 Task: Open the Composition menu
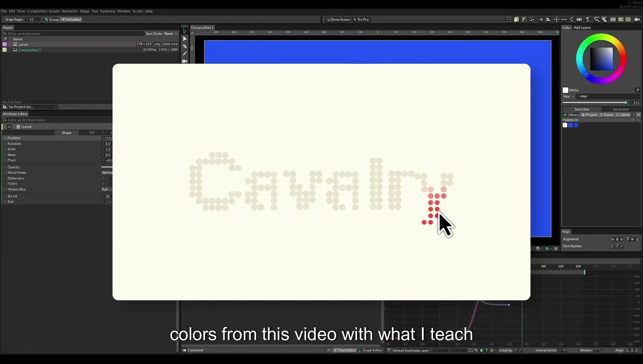37,11
